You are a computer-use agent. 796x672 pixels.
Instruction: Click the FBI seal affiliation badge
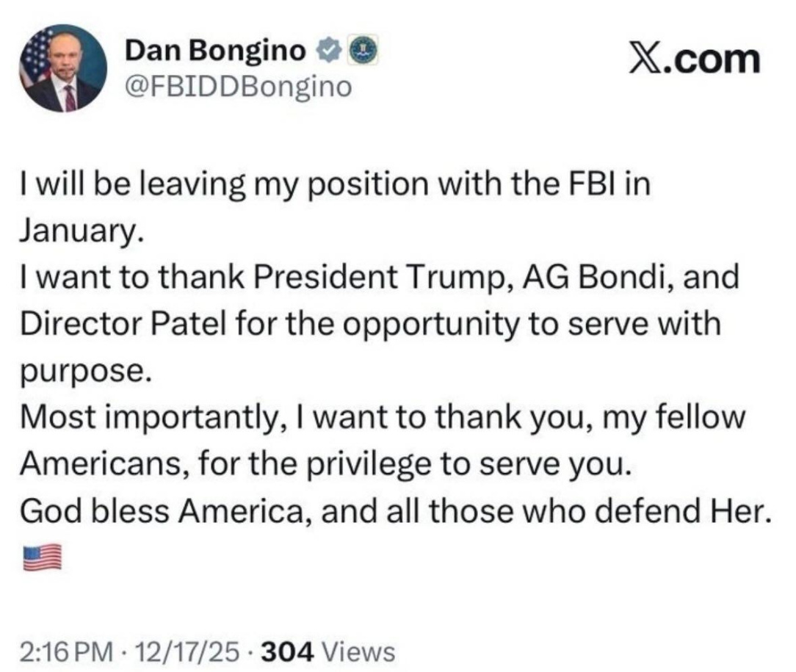(x=363, y=50)
